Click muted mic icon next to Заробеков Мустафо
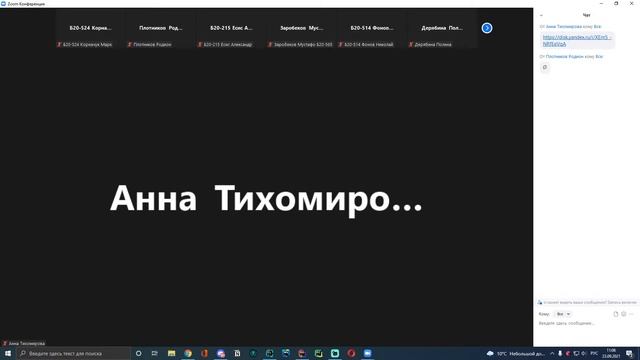This screenshot has height=360, width=640. pos(270,44)
